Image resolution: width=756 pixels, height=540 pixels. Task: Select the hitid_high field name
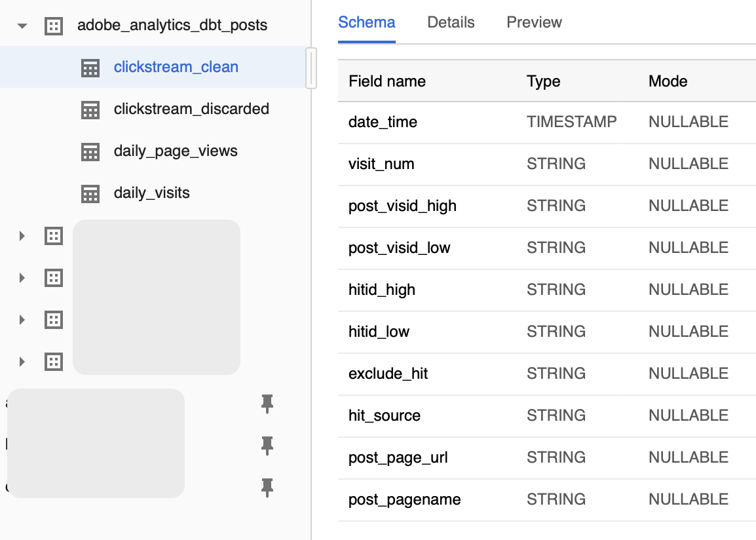pos(382,290)
